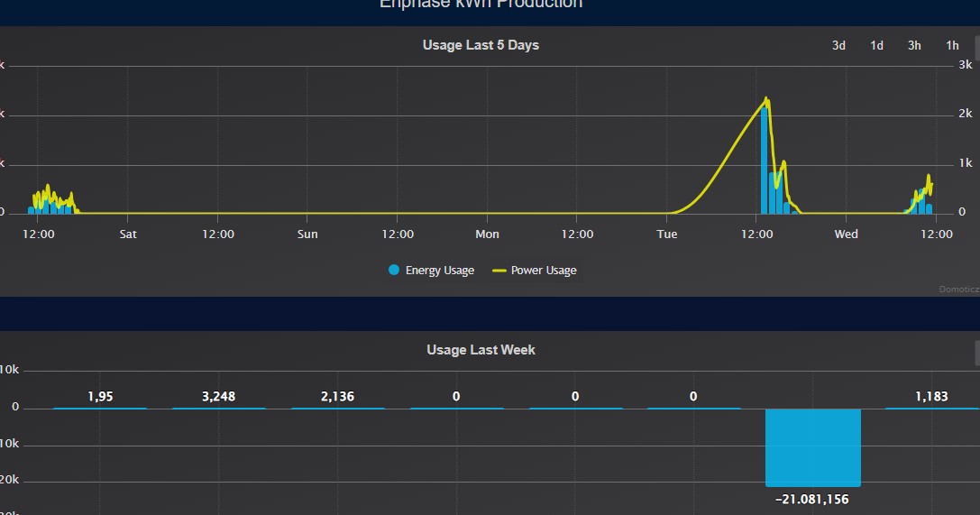The image size is (980, 515).
Task: Click the -21.081,156 data label
Action: click(812, 500)
